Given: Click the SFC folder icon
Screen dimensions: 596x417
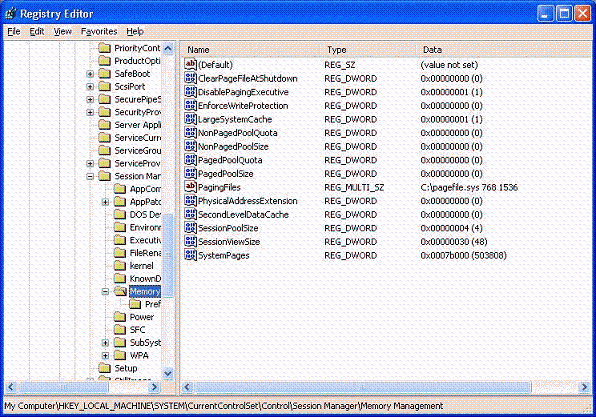Looking at the screenshot, I should (x=120, y=330).
